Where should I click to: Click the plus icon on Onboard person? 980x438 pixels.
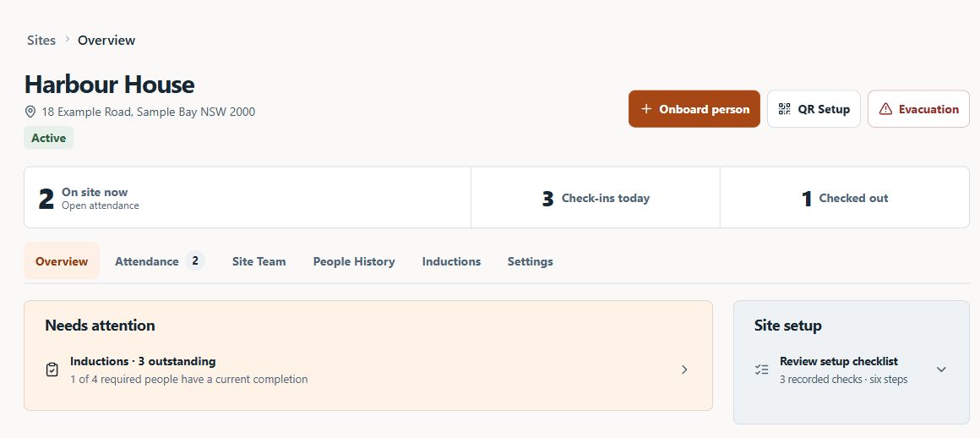click(646, 109)
